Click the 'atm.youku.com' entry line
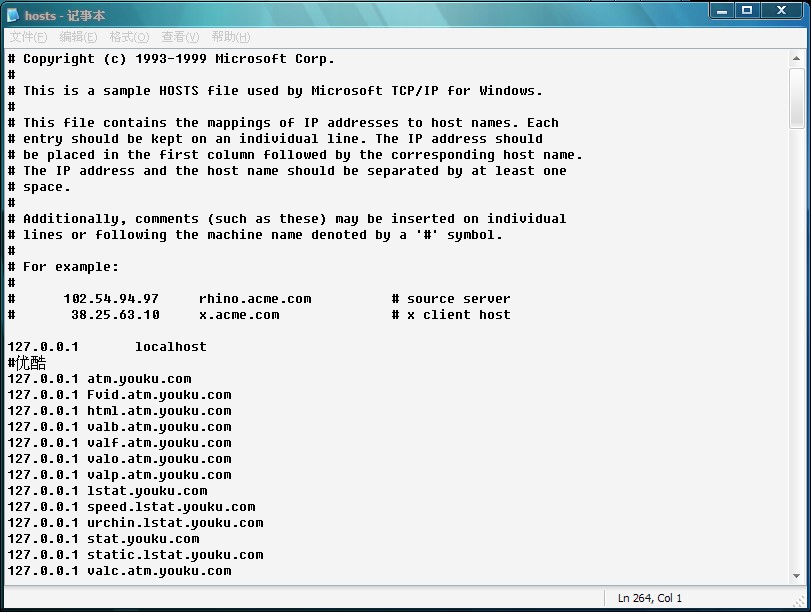This screenshot has height=612, width=811. (x=99, y=379)
